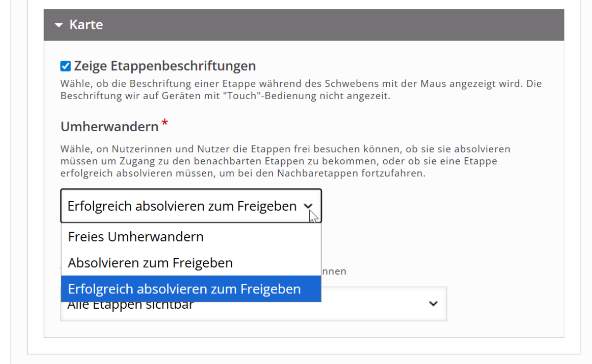Click the Umherwandern field label
This screenshot has height=364, width=592.
[x=110, y=127]
